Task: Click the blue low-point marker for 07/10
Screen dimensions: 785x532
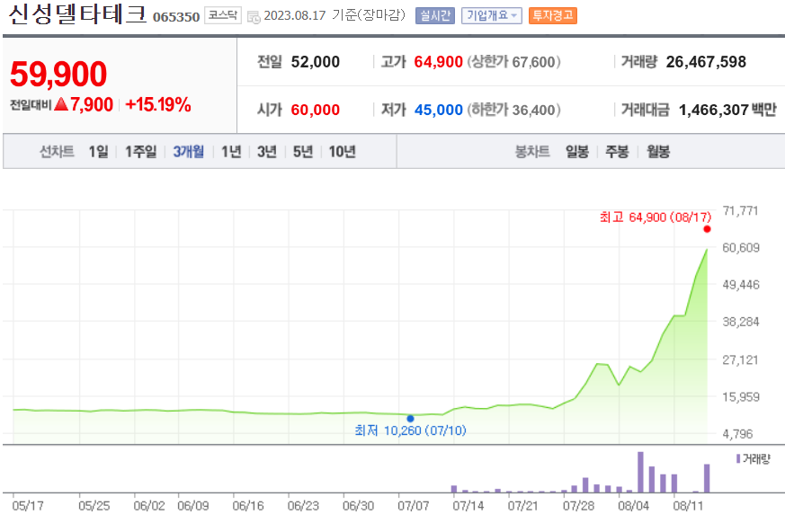Action: (411, 419)
